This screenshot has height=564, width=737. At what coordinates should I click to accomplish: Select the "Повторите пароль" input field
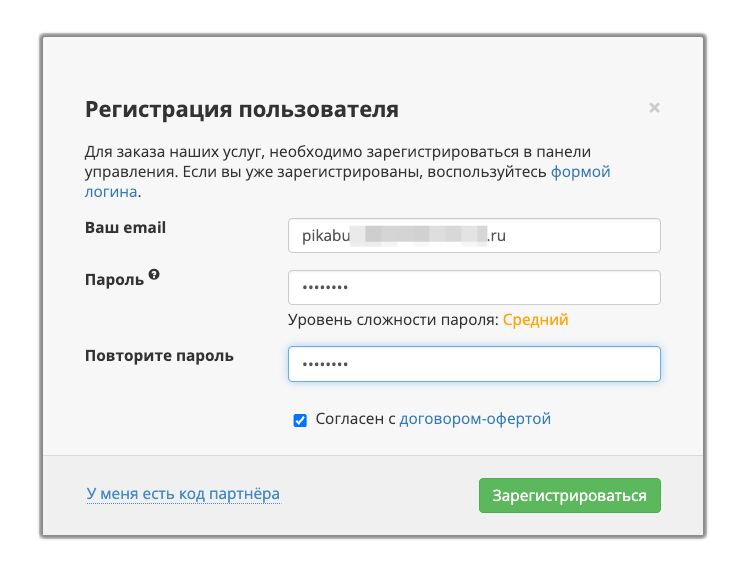pos(474,364)
